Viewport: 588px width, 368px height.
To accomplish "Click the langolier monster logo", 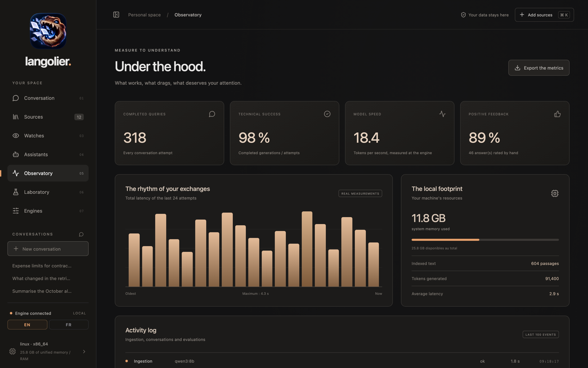I will tap(48, 31).
